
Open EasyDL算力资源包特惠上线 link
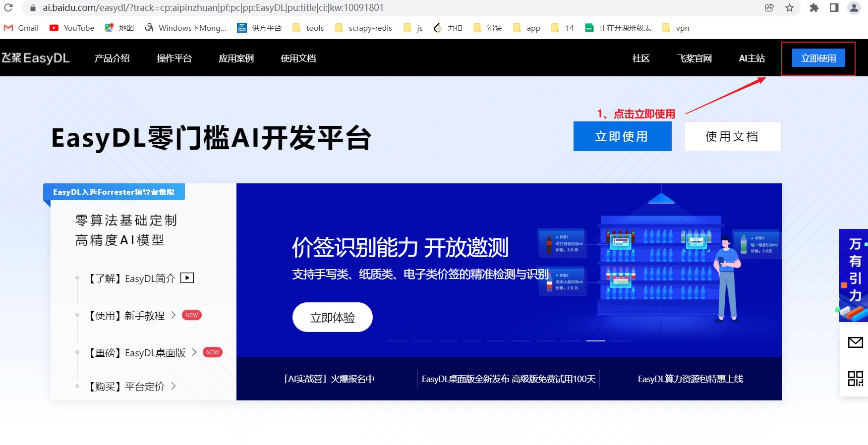coord(690,379)
